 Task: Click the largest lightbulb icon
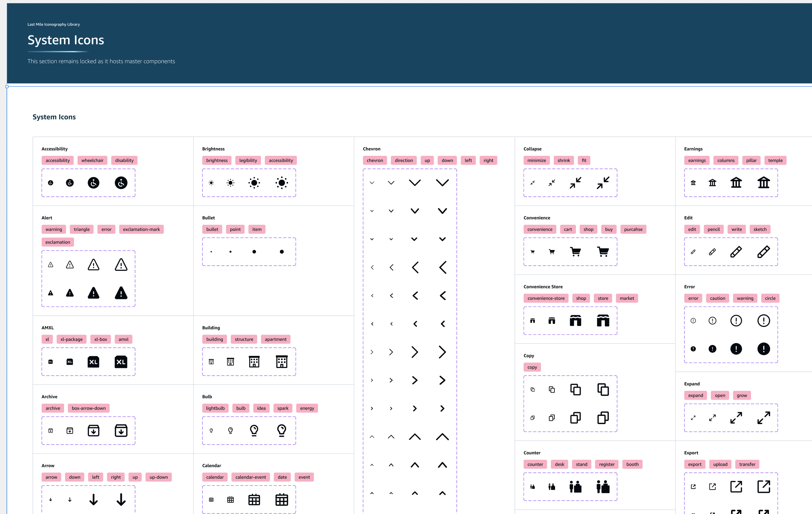point(282,431)
